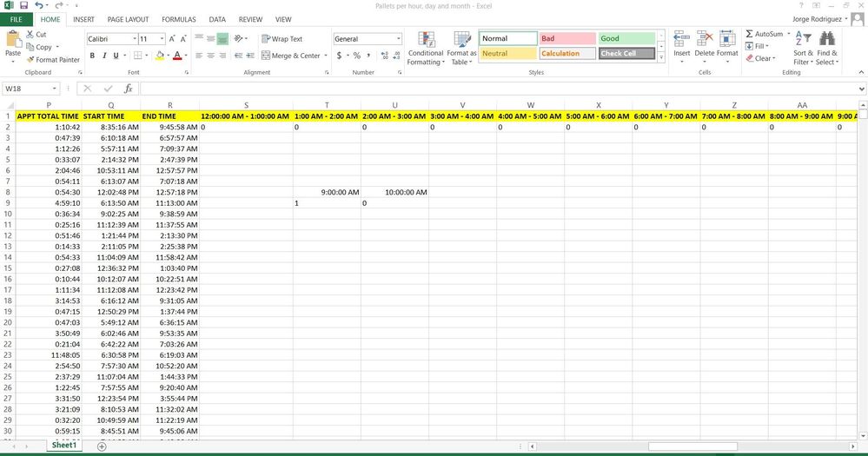The width and height of the screenshot is (868, 456).
Task: Toggle Bottom Align vertical alignment
Action: (222, 39)
